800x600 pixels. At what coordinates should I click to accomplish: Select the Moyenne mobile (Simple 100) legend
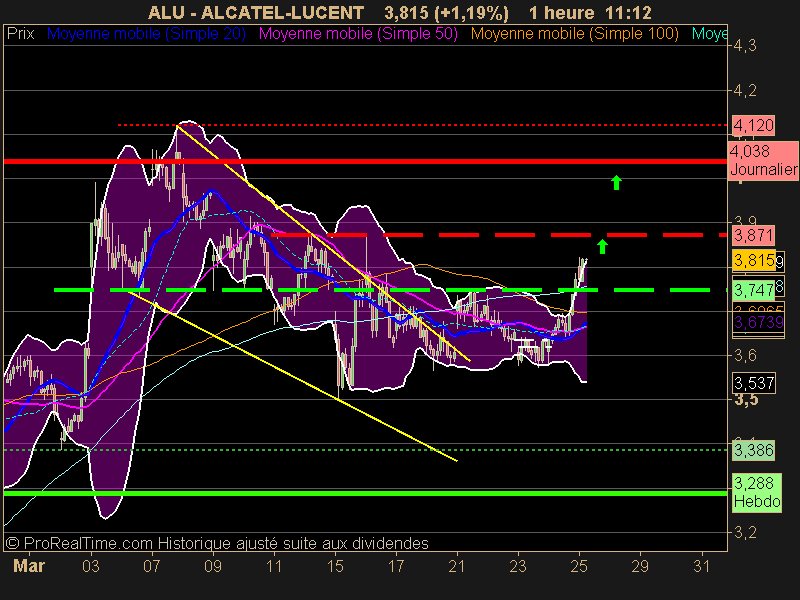pos(574,34)
